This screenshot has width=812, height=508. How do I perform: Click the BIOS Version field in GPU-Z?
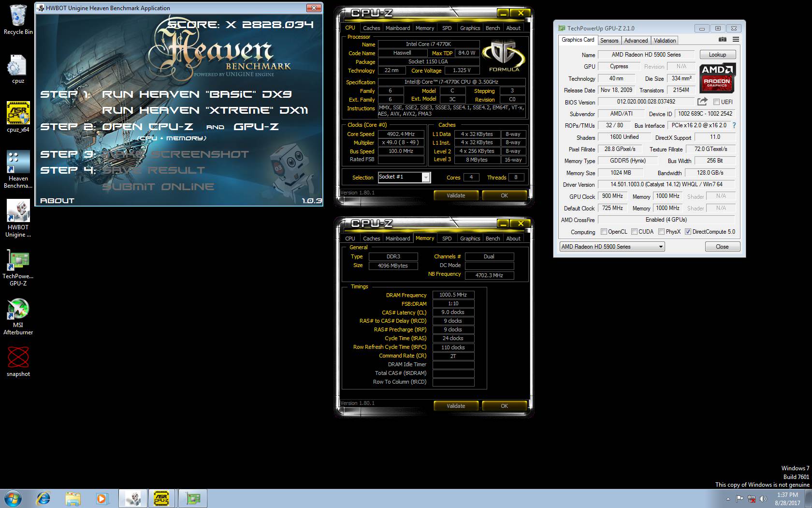[646, 102]
